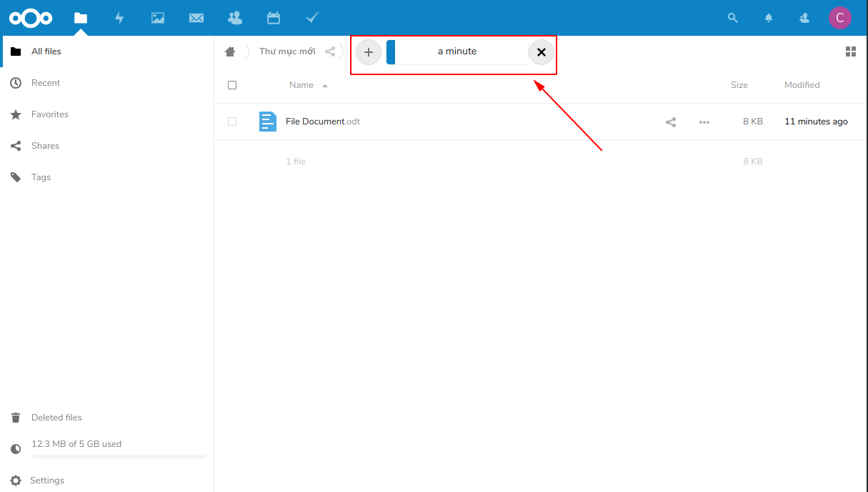
Task: Click Thư mục mới breadcrumb folder
Action: [287, 51]
